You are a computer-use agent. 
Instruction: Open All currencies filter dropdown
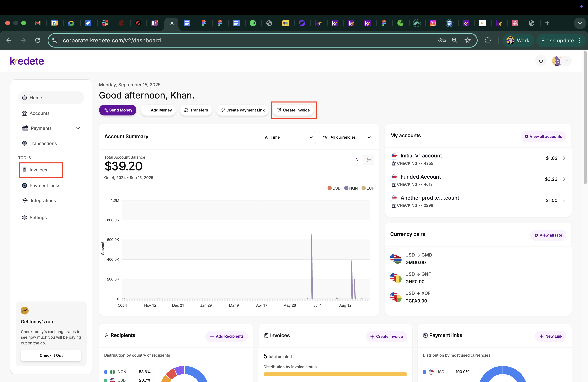pyautogui.click(x=346, y=137)
